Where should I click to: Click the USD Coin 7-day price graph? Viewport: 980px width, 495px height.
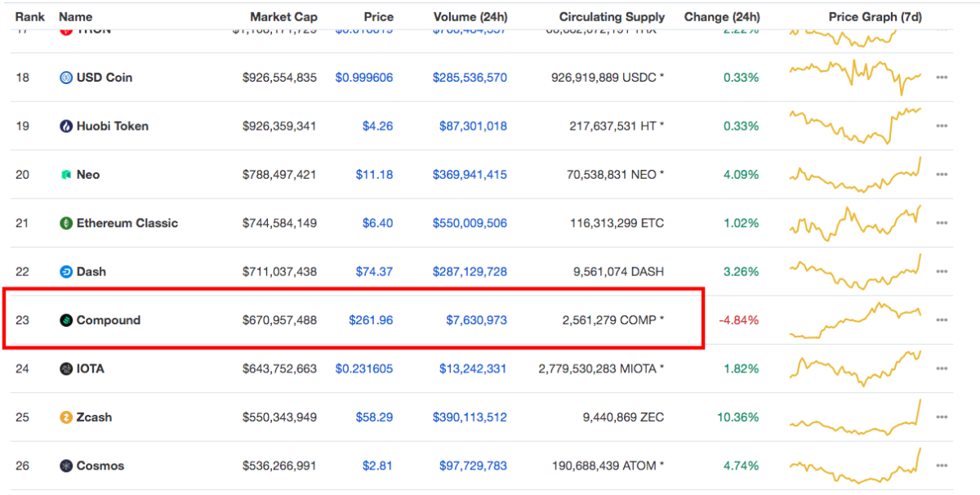point(855,77)
